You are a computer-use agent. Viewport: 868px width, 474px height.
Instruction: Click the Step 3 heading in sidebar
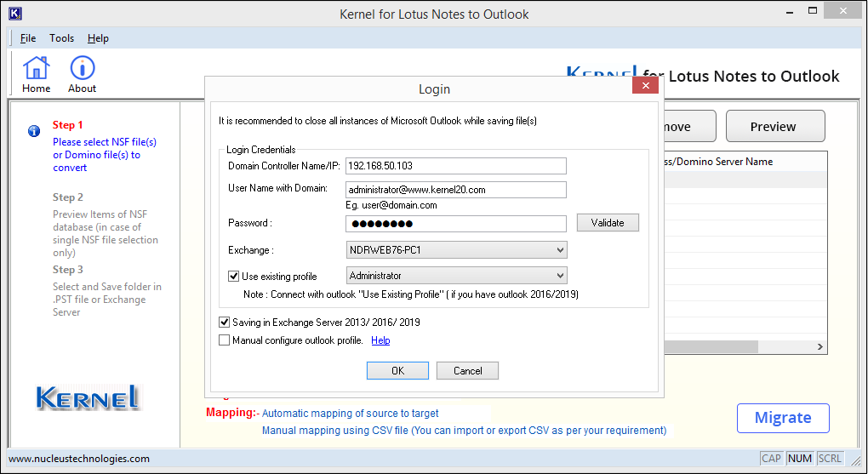tap(67, 270)
